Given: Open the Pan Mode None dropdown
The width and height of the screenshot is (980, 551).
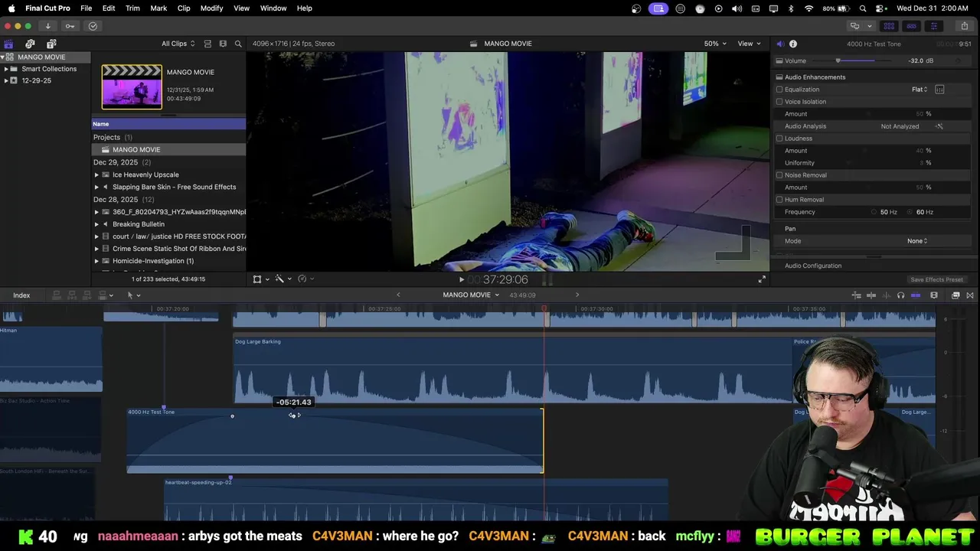Looking at the screenshot, I should coord(917,241).
